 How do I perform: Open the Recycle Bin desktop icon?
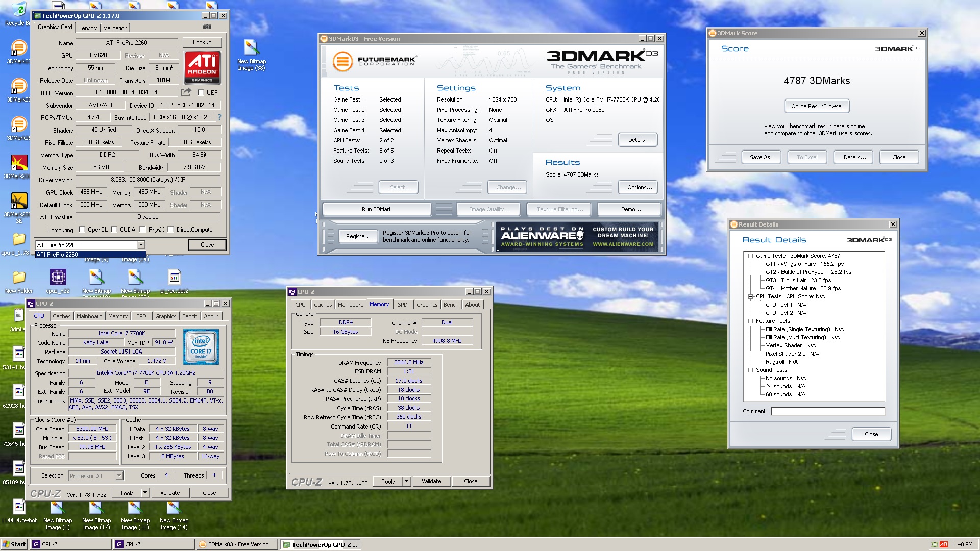18,14
